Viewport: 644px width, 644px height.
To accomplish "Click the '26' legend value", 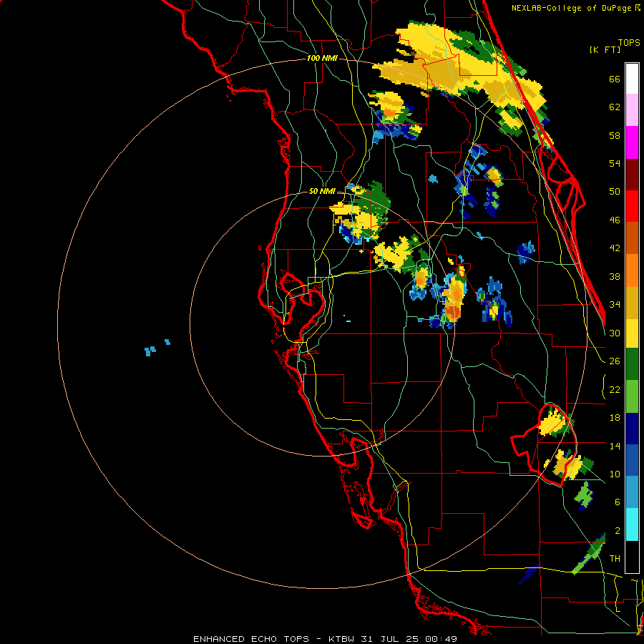I will 615,361.
